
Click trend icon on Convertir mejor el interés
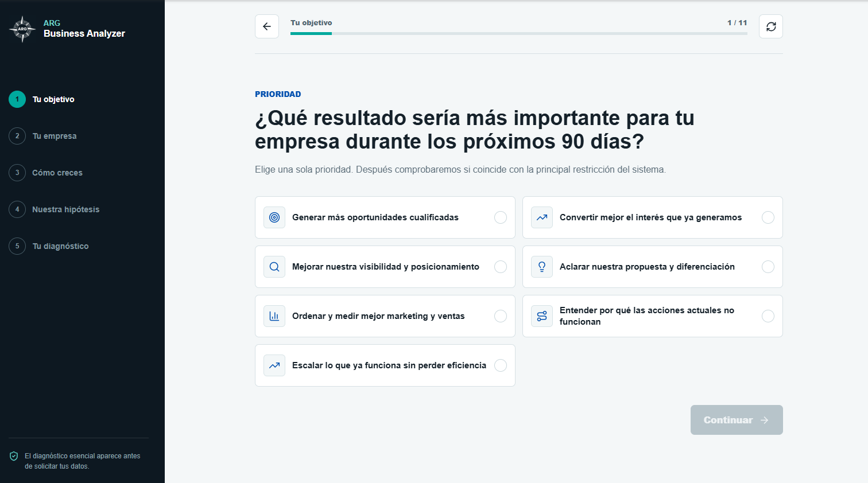pos(542,217)
